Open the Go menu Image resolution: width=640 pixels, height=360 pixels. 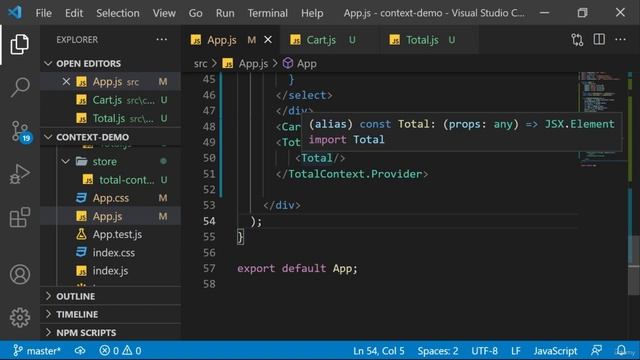pyautogui.click(x=196, y=13)
